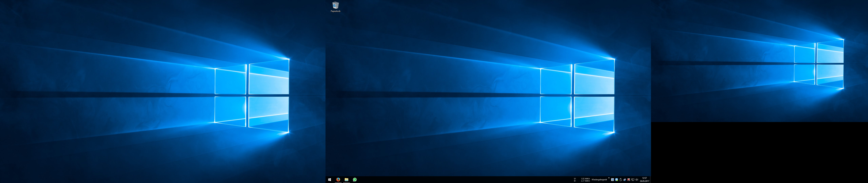Screen dimensions: 868x183
Task: Open the network connection tray icon
Action: point(633,180)
